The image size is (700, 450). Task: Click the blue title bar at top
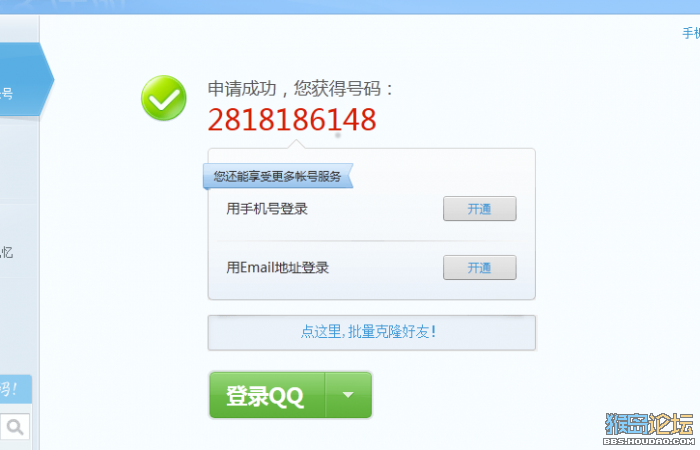(x=350, y=7)
